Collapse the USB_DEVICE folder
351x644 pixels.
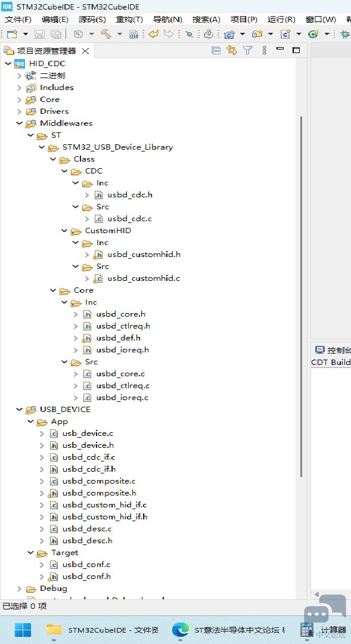click(x=19, y=410)
